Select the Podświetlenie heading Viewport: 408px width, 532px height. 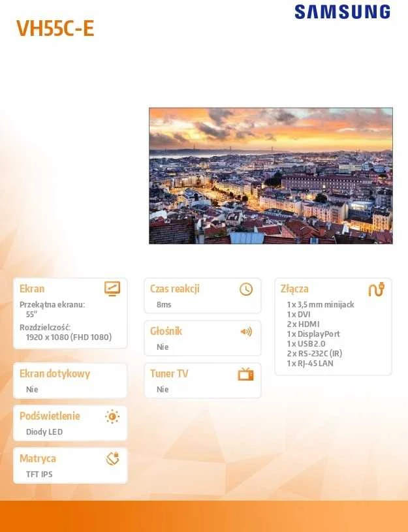[50, 416]
